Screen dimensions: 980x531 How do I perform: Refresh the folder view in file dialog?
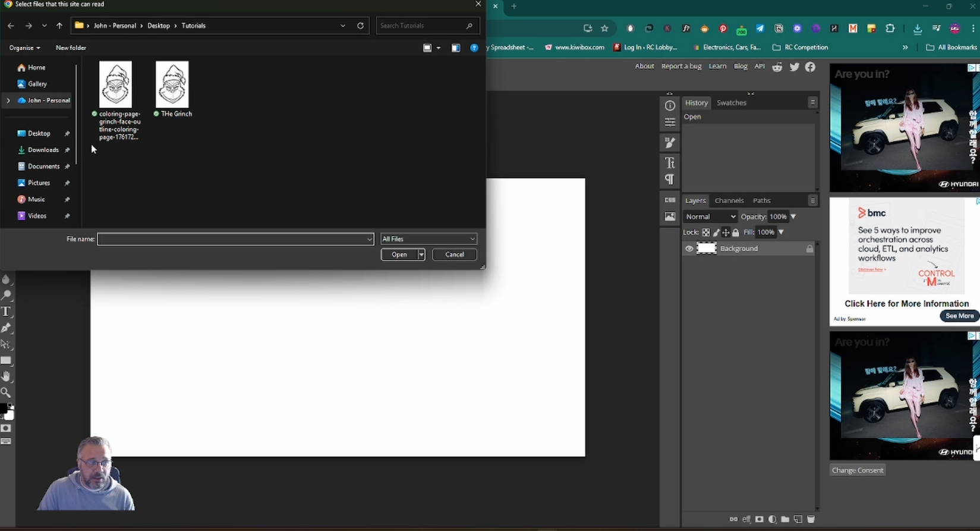pyautogui.click(x=360, y=26)
